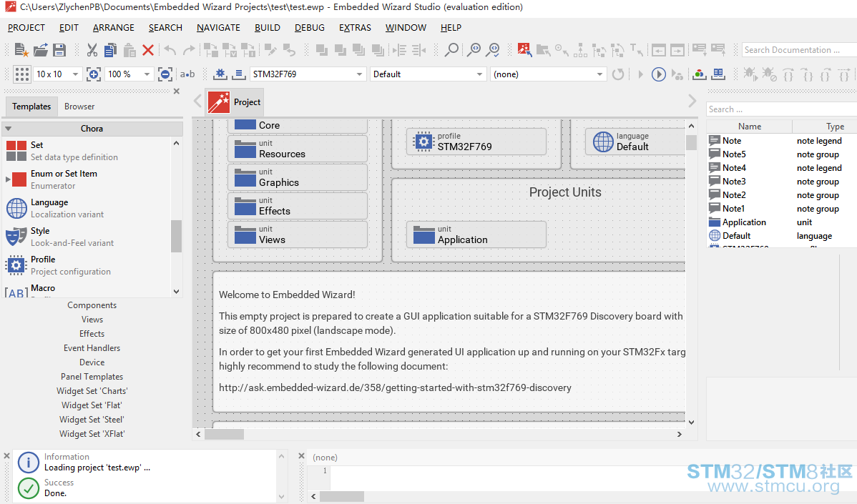Click the previous tab left arrow
The height and width of the screenshot is (504, 857).
pyautogui.click(x=198, y=101)
